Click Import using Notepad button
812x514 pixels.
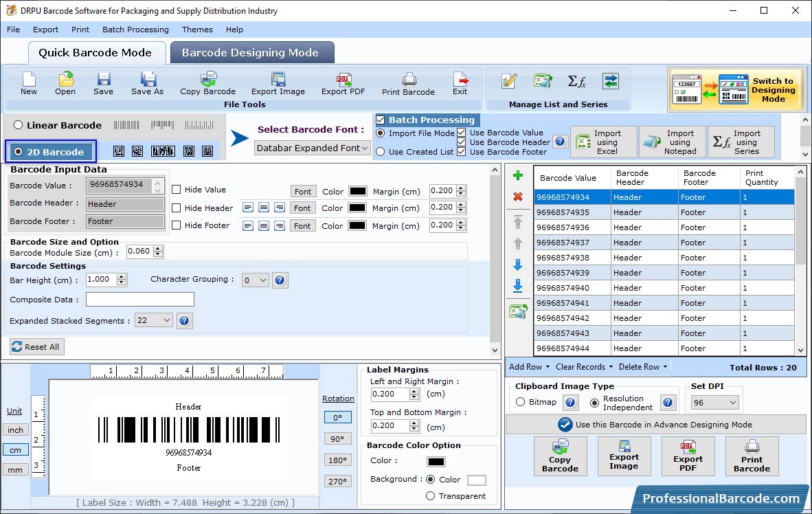click(673, 142)
